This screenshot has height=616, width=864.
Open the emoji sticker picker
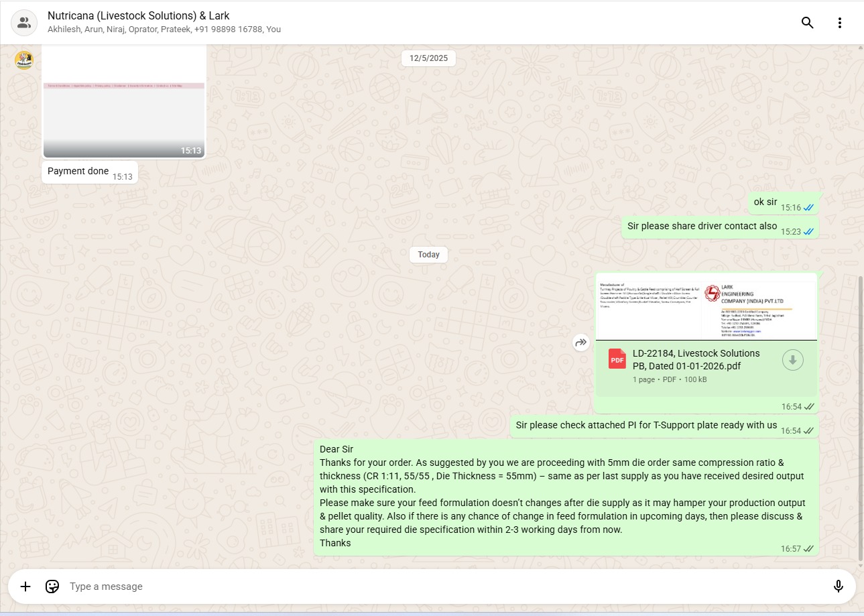[52, 587]
